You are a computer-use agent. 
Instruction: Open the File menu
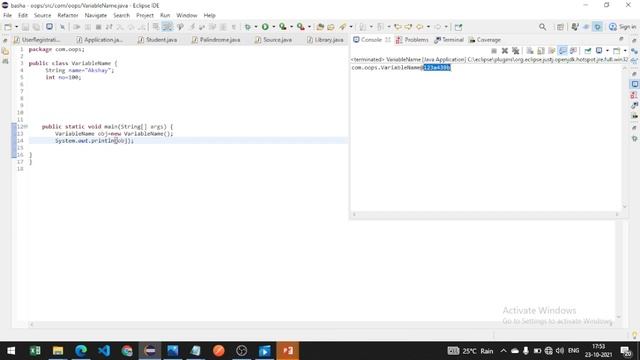coord(7,15)
